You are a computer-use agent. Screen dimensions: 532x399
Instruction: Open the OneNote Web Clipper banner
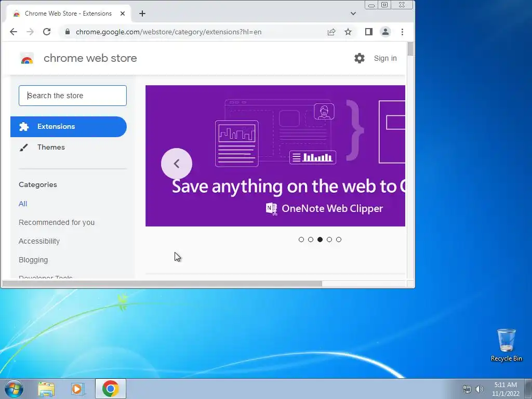(275, 156)
